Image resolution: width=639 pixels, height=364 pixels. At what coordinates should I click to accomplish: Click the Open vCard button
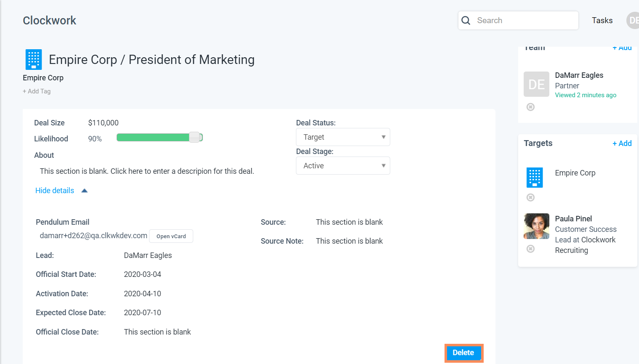pyautogui.click(x=171, y=236)
